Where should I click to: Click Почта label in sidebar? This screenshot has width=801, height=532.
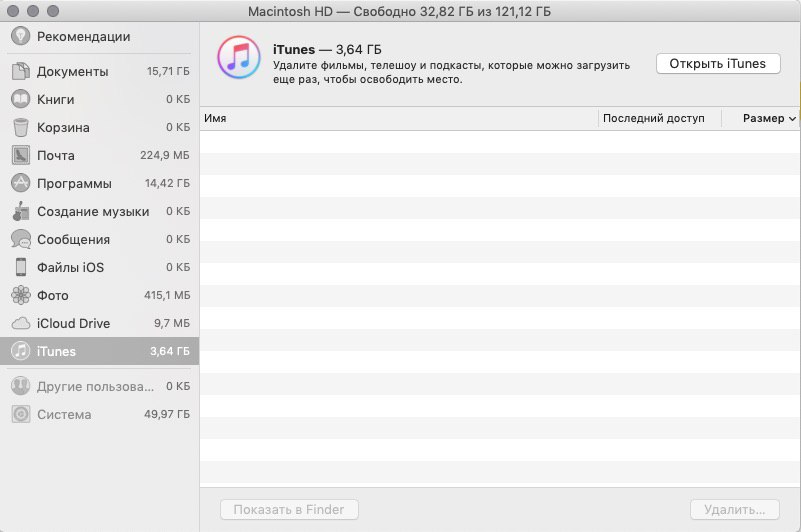coord(56,155)
